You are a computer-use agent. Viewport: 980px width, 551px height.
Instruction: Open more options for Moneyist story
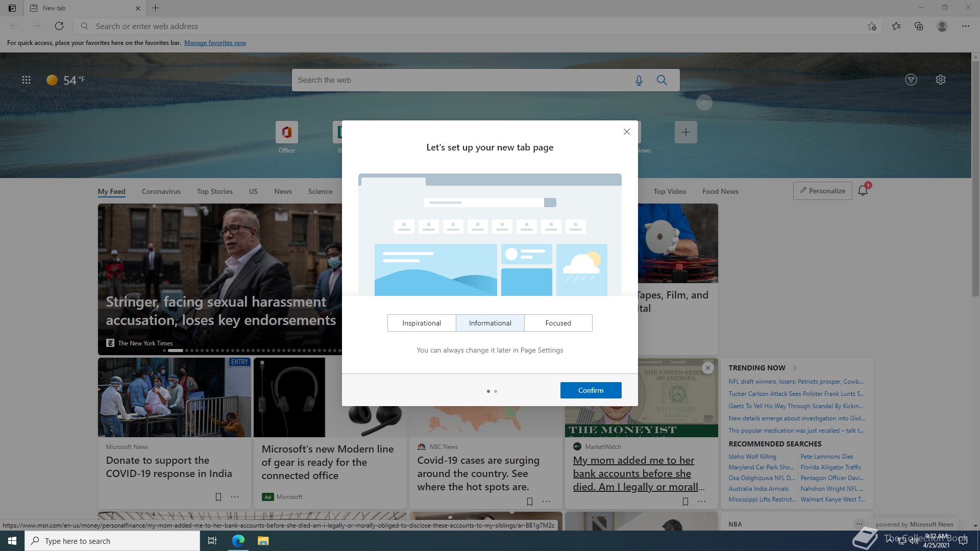click(x=702, y=502)
